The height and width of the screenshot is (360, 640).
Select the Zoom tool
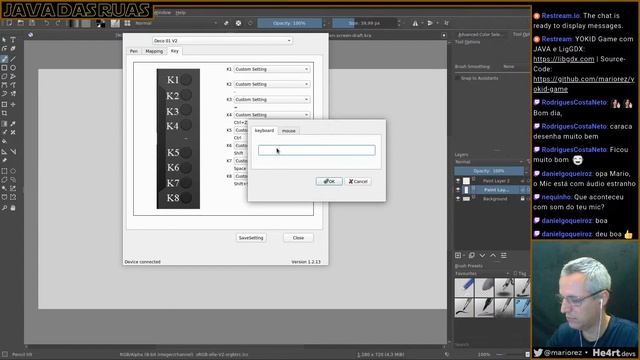point(4,208)
